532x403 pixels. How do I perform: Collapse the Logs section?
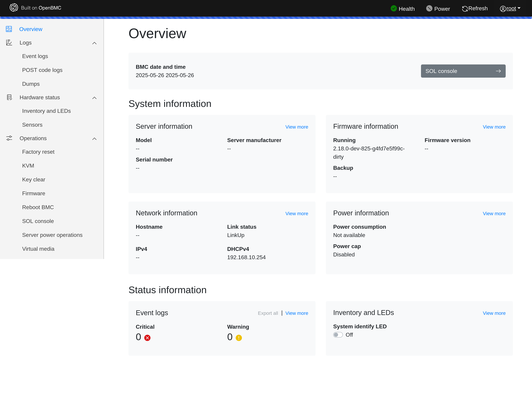pyautogui.click(x=94, y=43)
